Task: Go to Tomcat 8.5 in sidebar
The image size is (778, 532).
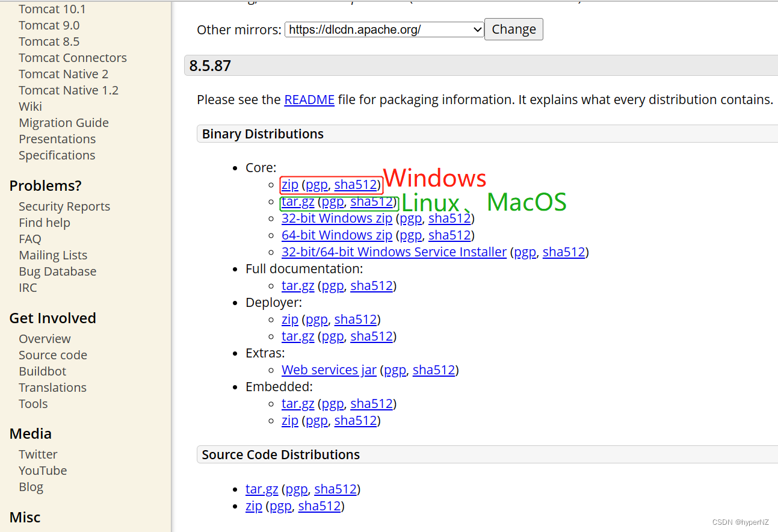Action: coord(49,42)
